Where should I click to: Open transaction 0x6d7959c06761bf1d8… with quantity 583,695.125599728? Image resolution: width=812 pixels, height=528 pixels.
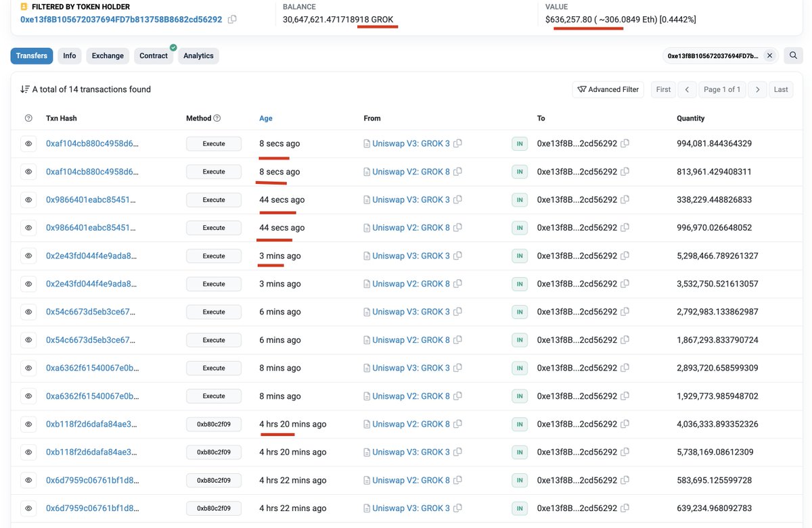[x=92, y=480]
